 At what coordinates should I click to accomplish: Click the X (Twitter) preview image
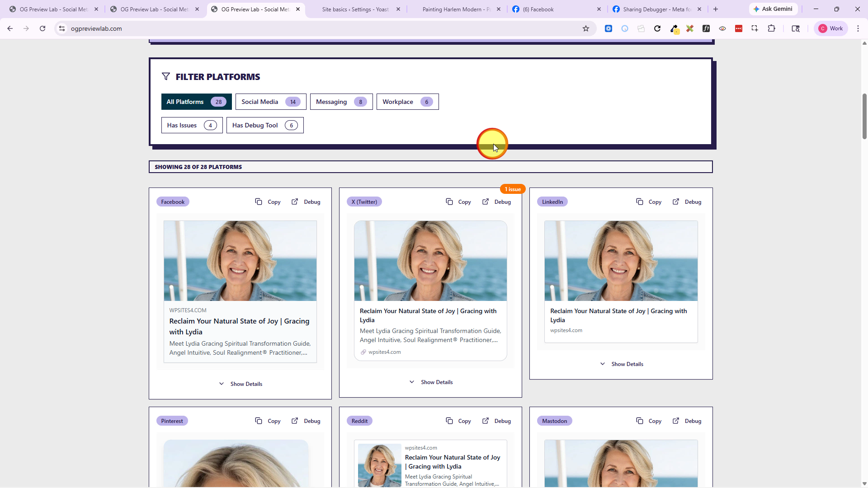[430, 261]
